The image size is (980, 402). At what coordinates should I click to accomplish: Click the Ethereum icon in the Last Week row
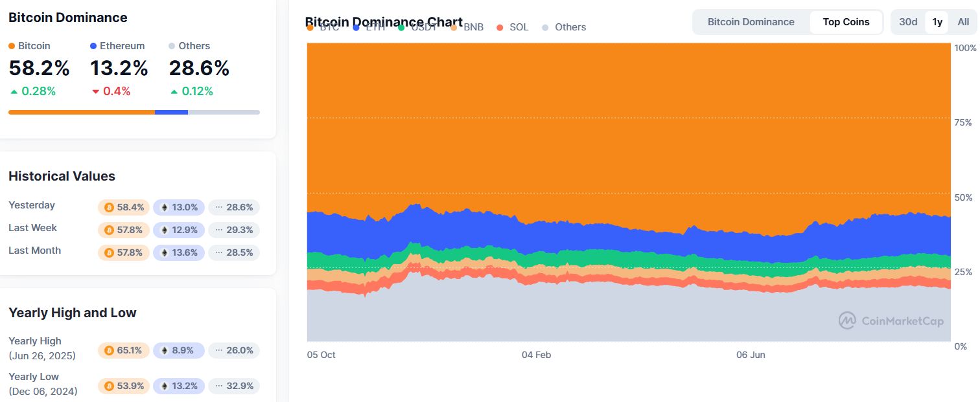click(164, 230)
